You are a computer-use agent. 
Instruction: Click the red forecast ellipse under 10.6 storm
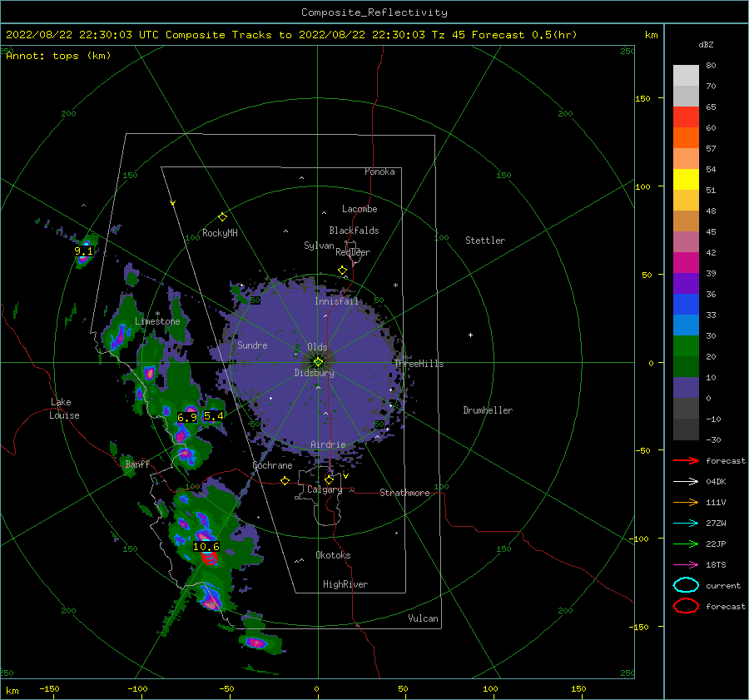coord(209,558)
